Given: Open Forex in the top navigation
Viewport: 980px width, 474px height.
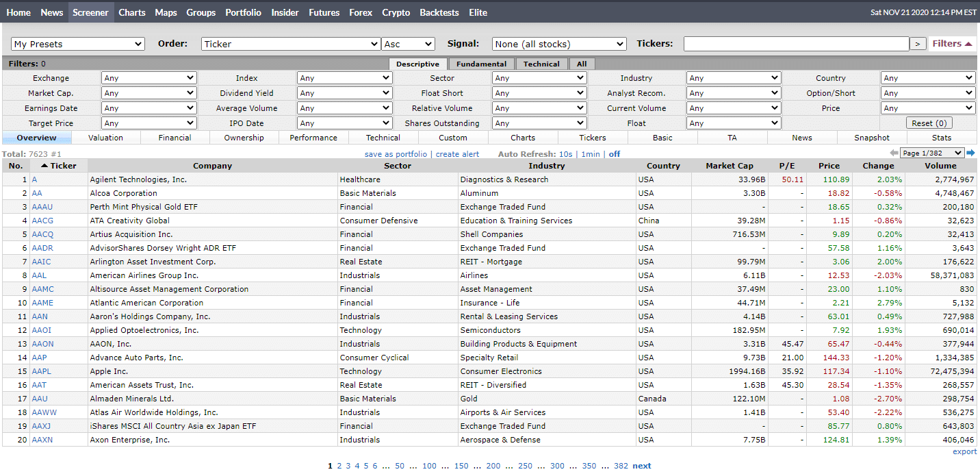Looking at the screenshot, I should [361, 12].
